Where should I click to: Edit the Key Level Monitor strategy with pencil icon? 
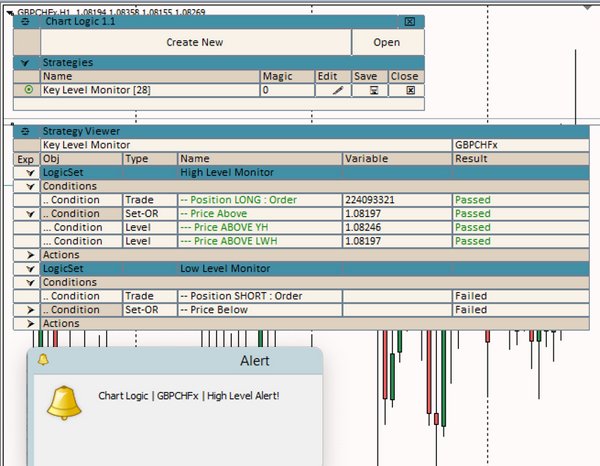pyautogui.click(x=338, y=90)
